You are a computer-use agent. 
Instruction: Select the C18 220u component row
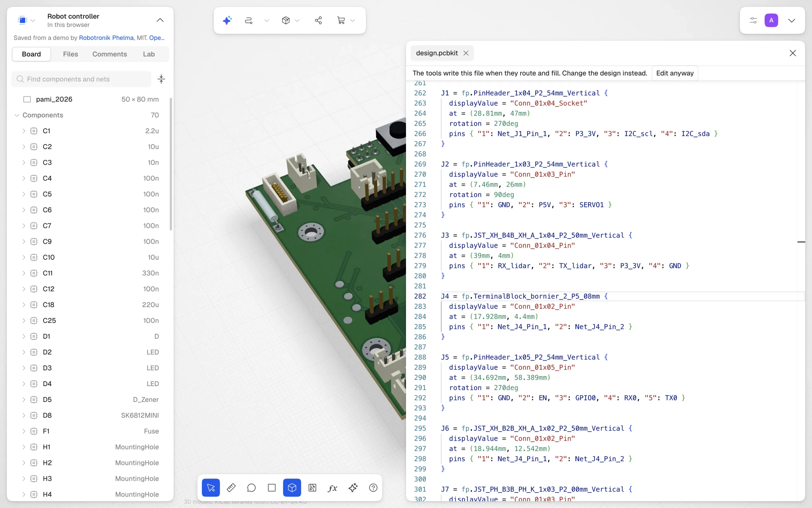point(91,305)
